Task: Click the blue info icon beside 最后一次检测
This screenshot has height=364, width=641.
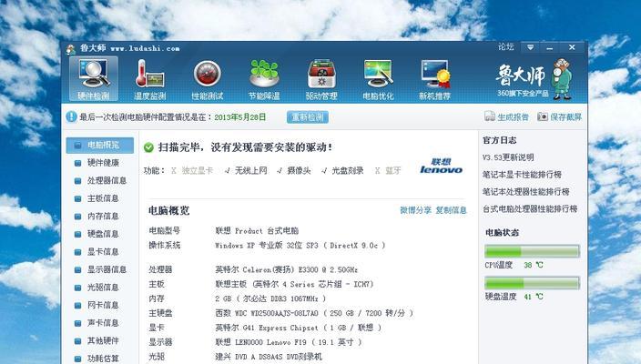Action: tap(71, 116)
